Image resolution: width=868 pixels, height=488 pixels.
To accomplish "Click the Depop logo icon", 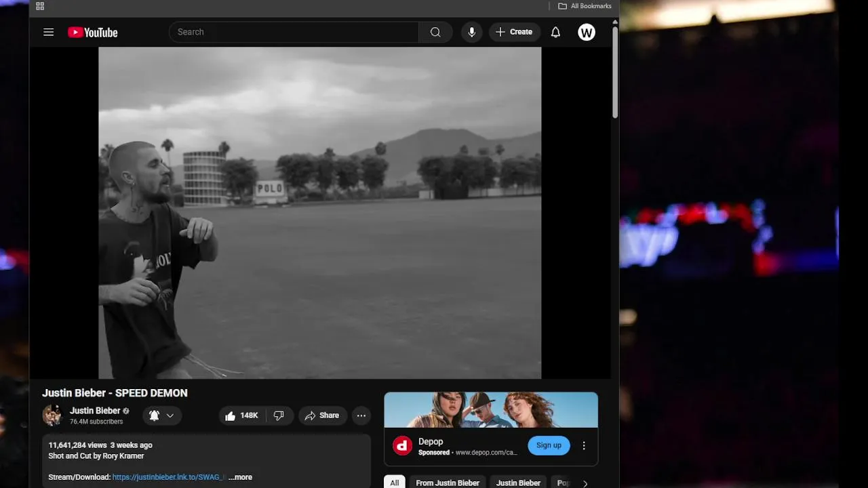I will click(403, 445).
